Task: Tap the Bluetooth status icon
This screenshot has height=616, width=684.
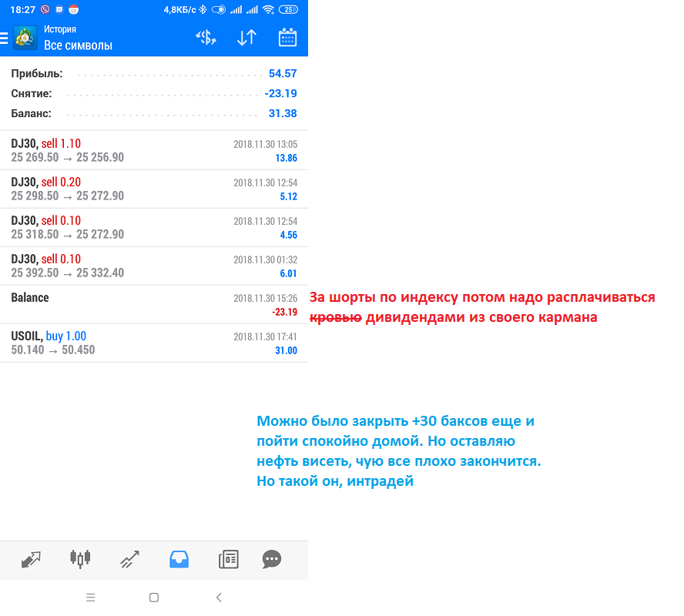Action: [x=203, y=9]
